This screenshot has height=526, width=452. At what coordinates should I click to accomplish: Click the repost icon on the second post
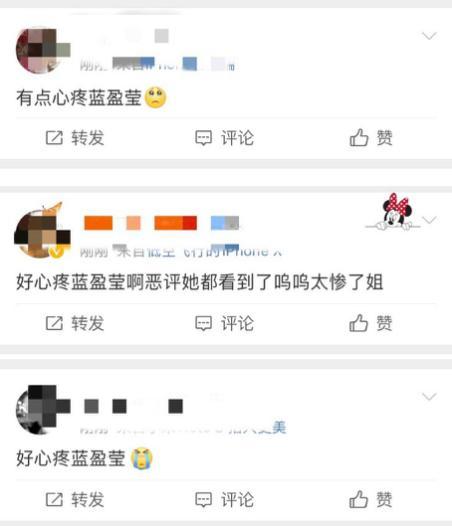[x=54, y=323]
